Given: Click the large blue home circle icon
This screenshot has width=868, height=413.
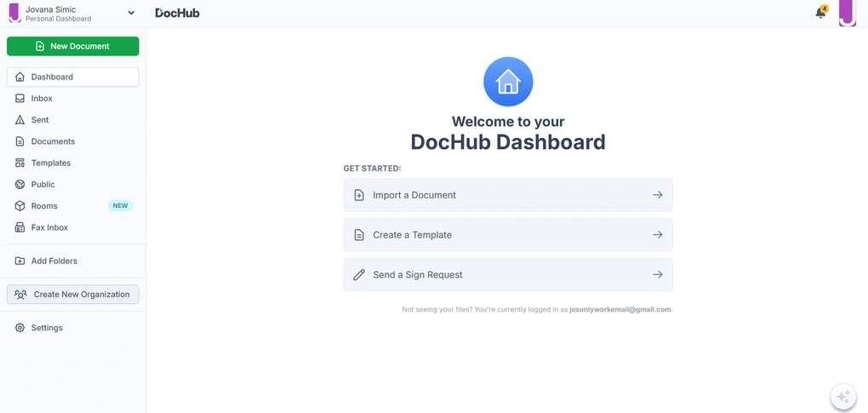Looking at the screenshot, I should [508, 82].
